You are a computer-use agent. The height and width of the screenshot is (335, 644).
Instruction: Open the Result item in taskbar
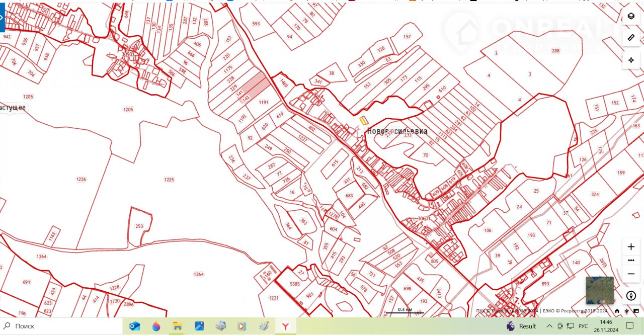522,326
